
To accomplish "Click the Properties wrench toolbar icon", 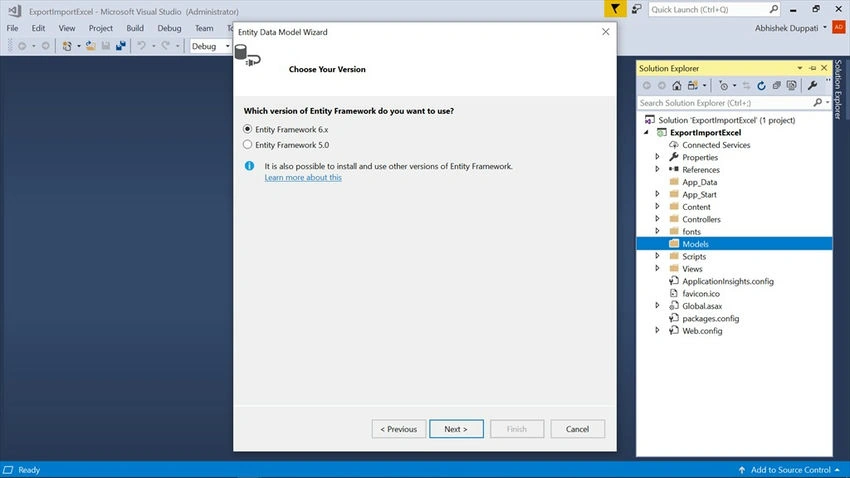I will 812,86.
